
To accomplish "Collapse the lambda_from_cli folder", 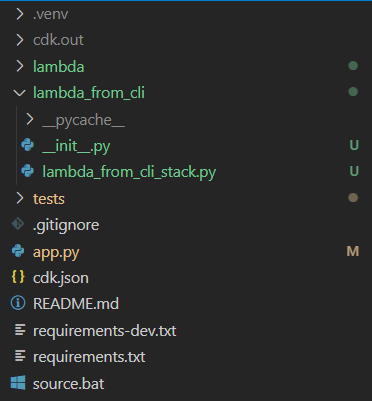I will click(19, 93).
